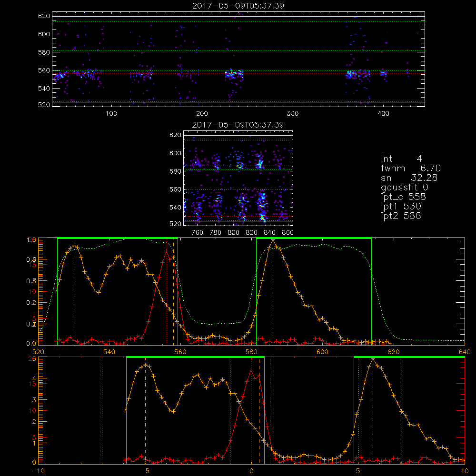Click x-axis label 760 of the middle plot
Image resolution: width=476 pixels, height=476 pixels.
click(198, 233)
